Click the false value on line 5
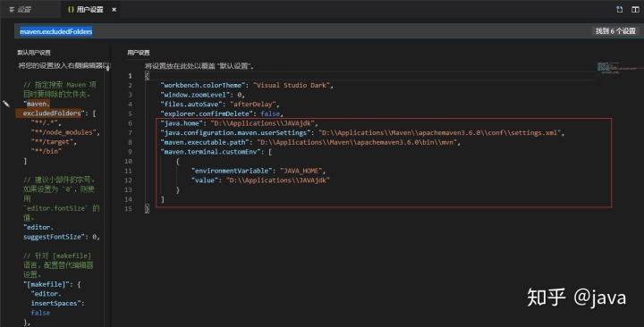 [270, 113]
